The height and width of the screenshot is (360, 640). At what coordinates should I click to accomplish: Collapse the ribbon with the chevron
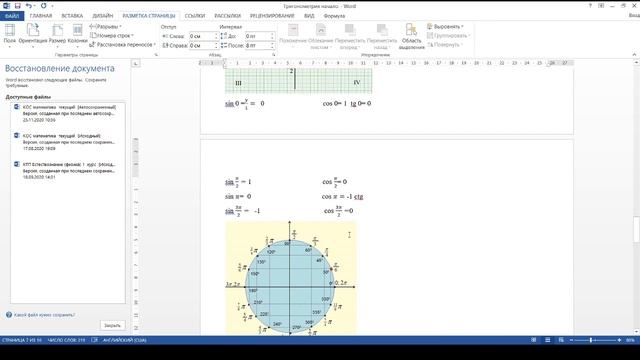[634, 54]
